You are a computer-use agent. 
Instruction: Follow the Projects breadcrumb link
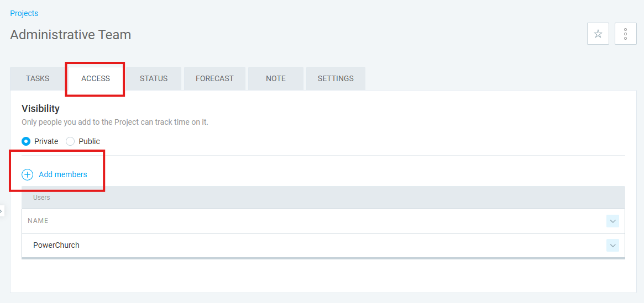[24, 14]
